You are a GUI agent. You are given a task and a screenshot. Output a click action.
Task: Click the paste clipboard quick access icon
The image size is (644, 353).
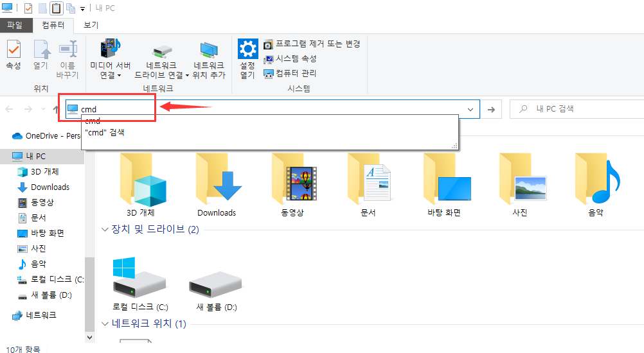tap(57, 8)
